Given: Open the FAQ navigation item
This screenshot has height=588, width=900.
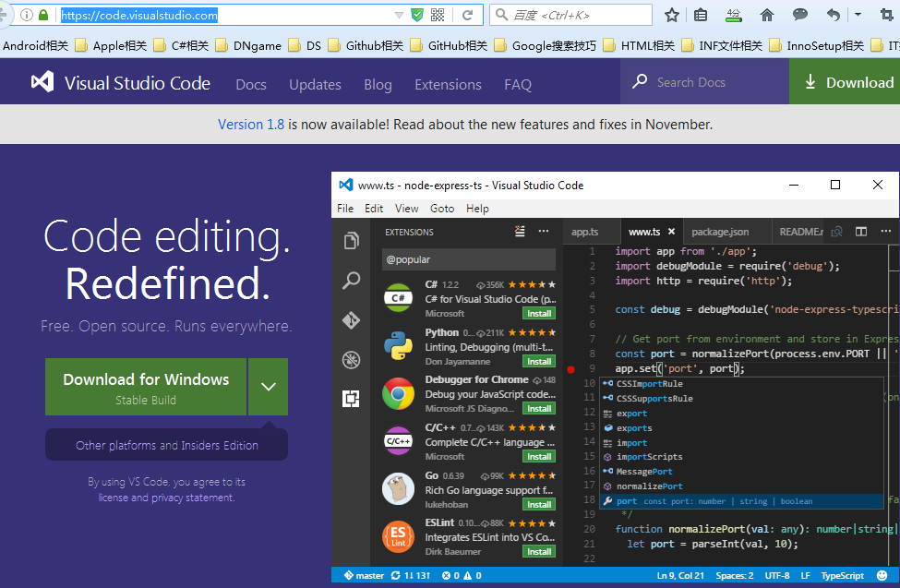Looking at the screenshot, I should 518,84.
